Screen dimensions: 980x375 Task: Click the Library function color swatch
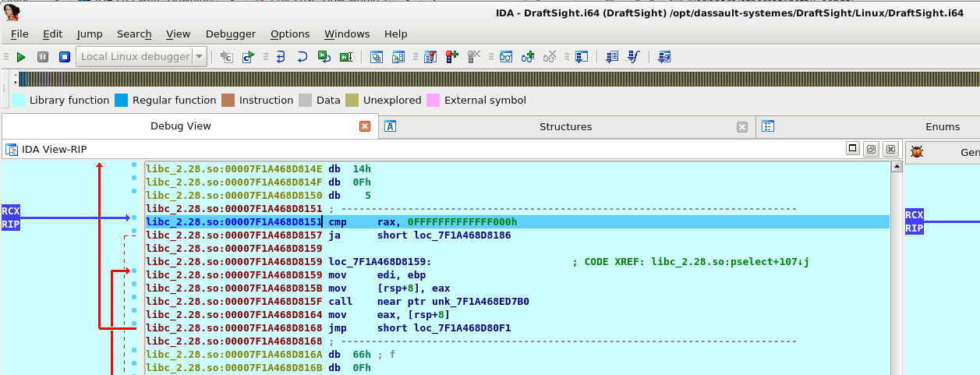[18, 100]
